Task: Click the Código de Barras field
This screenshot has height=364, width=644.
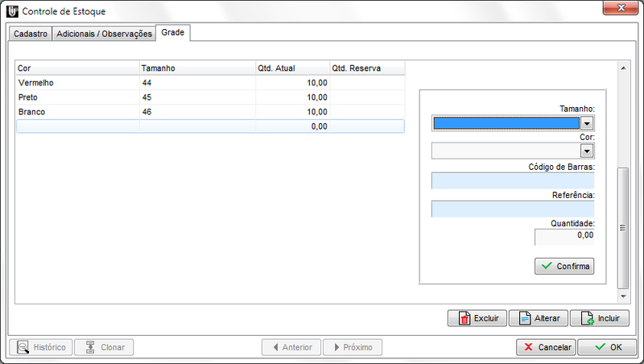Action: coord(512,180)
